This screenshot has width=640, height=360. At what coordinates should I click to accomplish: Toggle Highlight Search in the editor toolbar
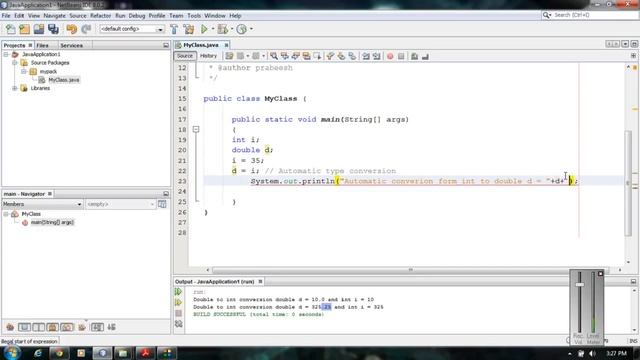pyautogui.click(x=306, y=56)
